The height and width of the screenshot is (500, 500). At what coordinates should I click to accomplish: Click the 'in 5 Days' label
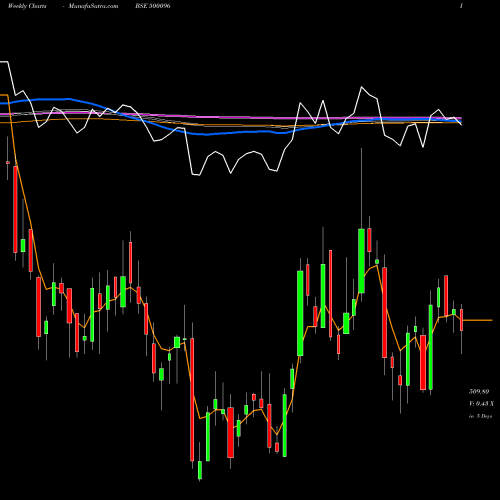pyautogui.click(x=480, y=416)
